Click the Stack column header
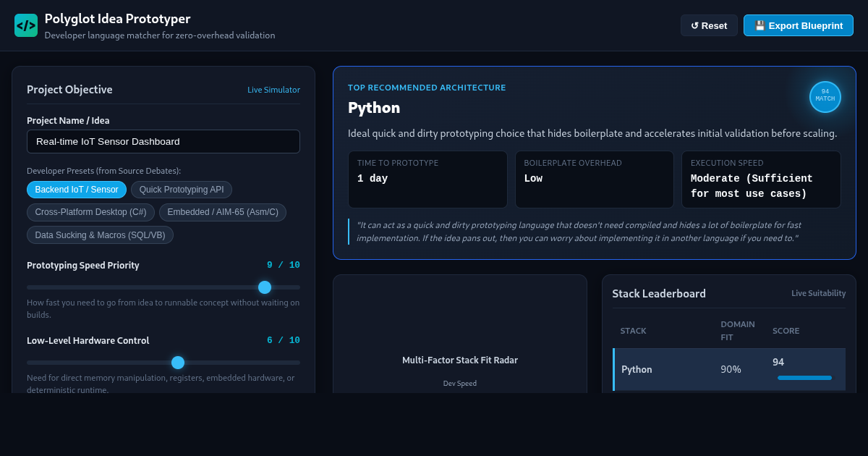 point(633,331)
